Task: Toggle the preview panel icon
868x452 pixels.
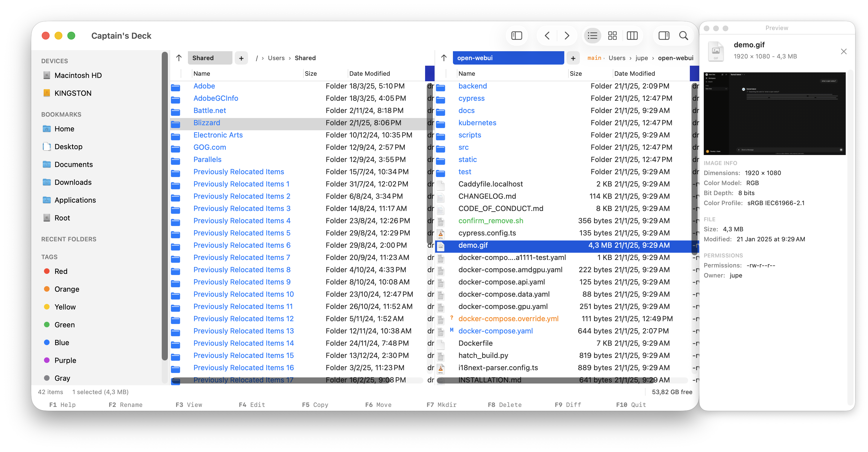Action: pos(663,36)
